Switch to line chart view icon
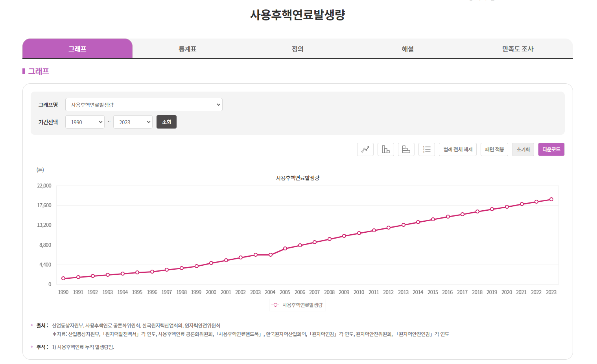 click(365, 149)
